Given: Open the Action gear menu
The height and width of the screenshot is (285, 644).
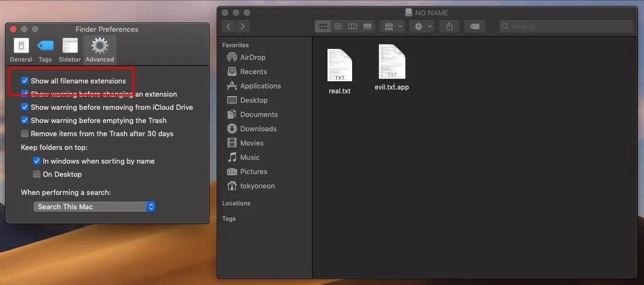Looking at the screenshot, I should (422, 26).
